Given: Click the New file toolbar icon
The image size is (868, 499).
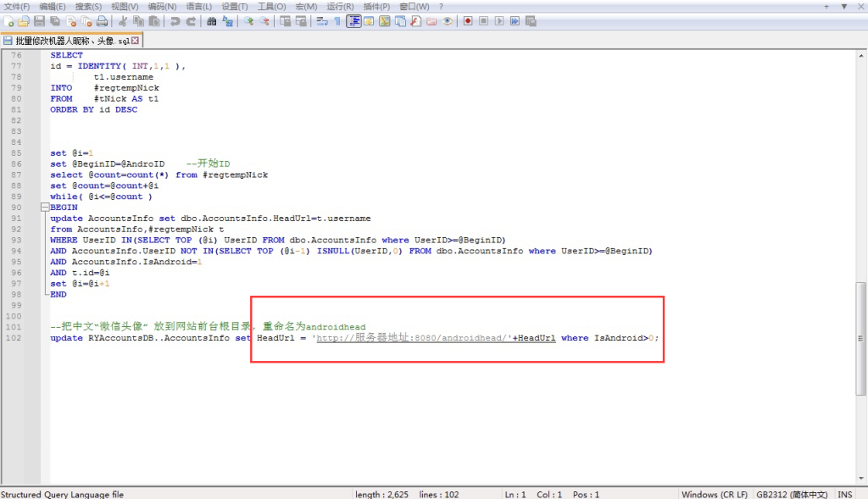Looking at the screenshot, I should (x=8, y=21).
